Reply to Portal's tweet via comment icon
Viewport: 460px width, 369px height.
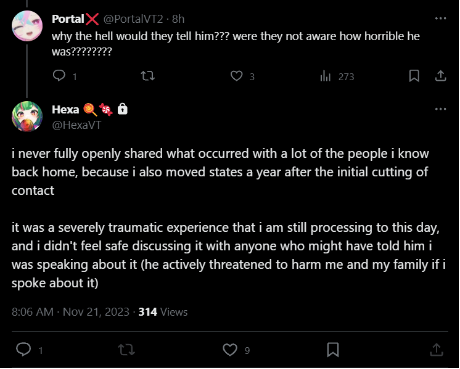pos(59,76)
